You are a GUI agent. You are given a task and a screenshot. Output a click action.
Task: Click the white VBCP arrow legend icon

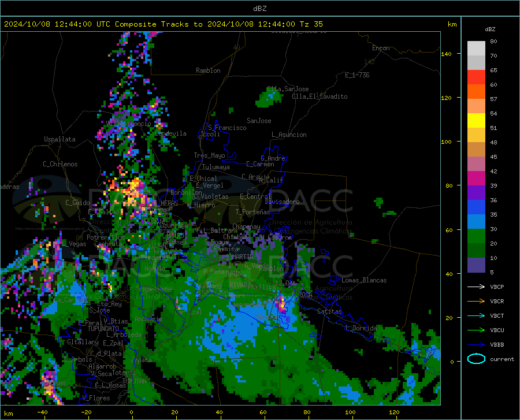click(476, 287)
